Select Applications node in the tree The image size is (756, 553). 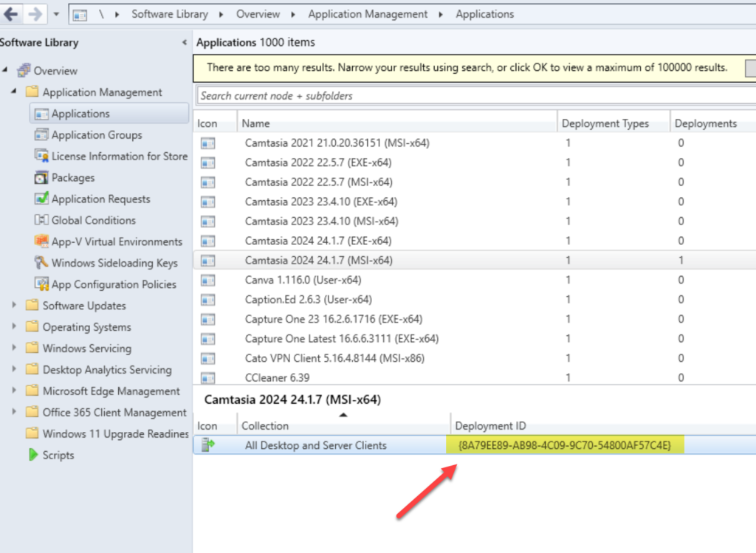pos(109,114)
